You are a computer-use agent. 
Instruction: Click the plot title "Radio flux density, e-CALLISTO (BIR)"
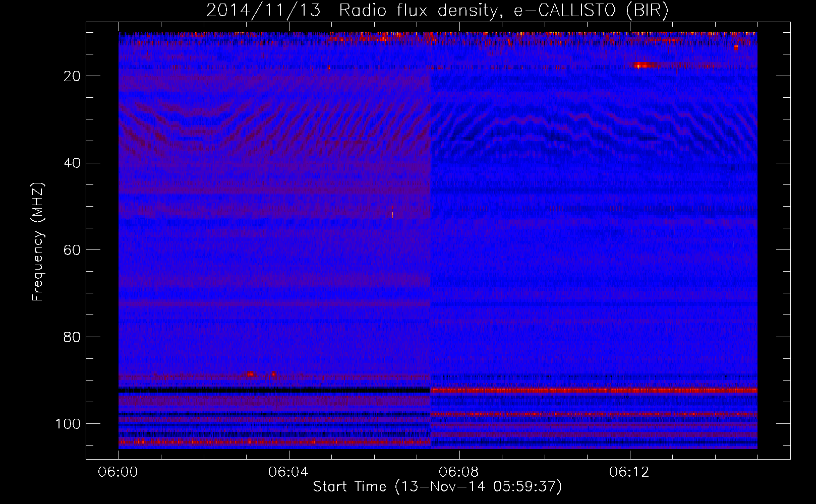click(x=504, y=11)
